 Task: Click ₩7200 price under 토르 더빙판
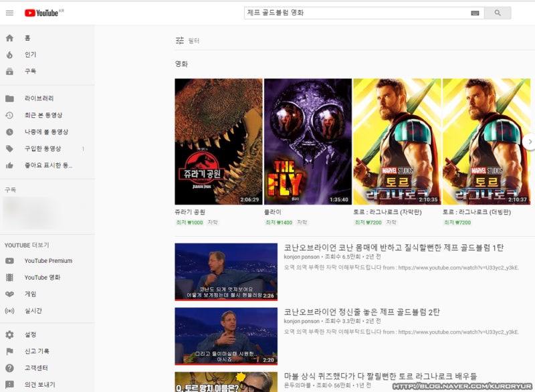457,223
